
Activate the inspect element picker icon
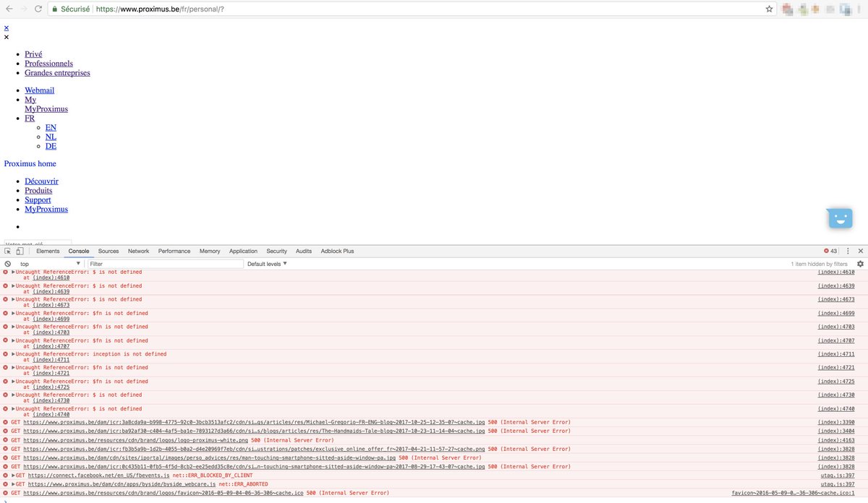coord(8,252)
